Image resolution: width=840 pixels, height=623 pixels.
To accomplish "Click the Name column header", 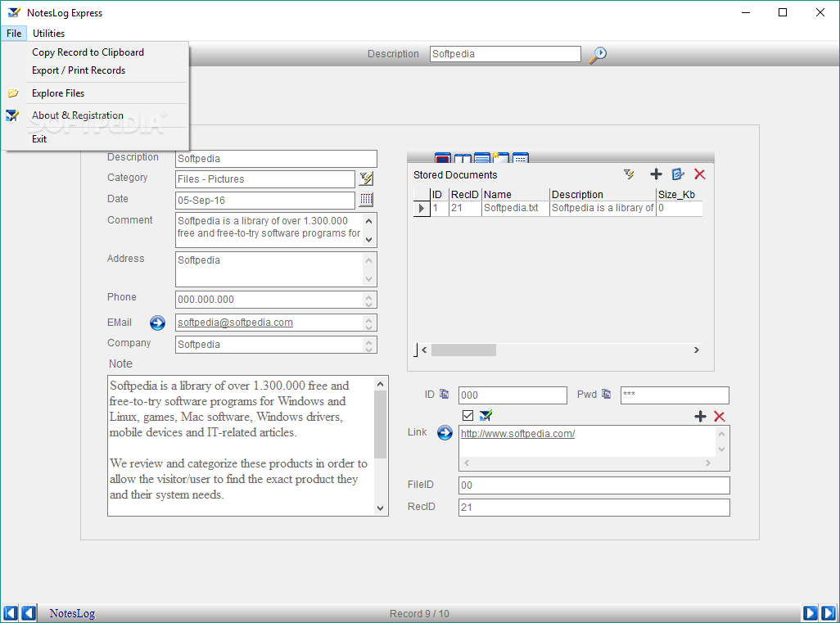I will click(515, 195).
